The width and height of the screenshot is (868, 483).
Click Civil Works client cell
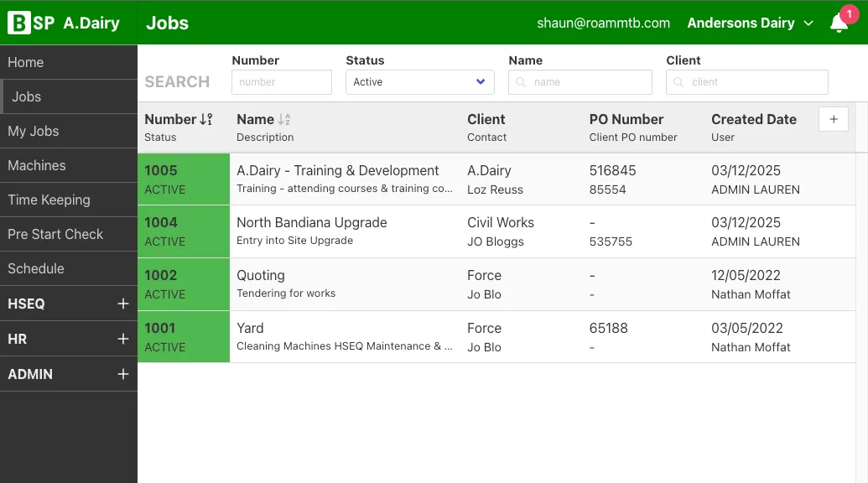501,222
